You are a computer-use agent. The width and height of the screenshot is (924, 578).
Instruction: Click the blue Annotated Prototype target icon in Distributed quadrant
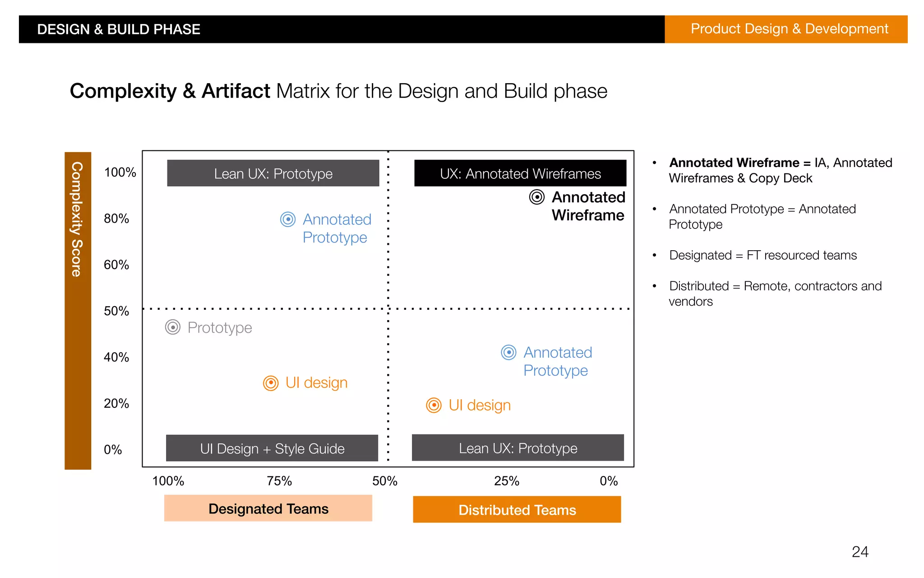tap(509, 352)
